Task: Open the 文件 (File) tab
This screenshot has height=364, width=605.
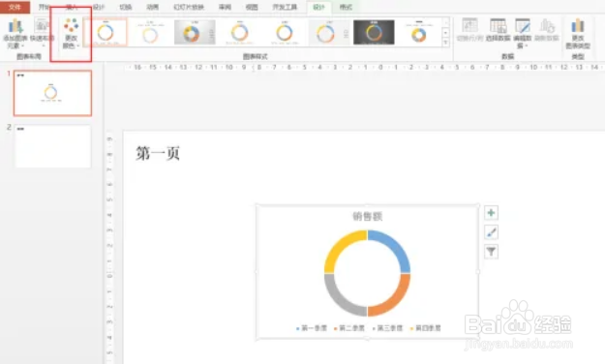Action: [x=15, y=7]
